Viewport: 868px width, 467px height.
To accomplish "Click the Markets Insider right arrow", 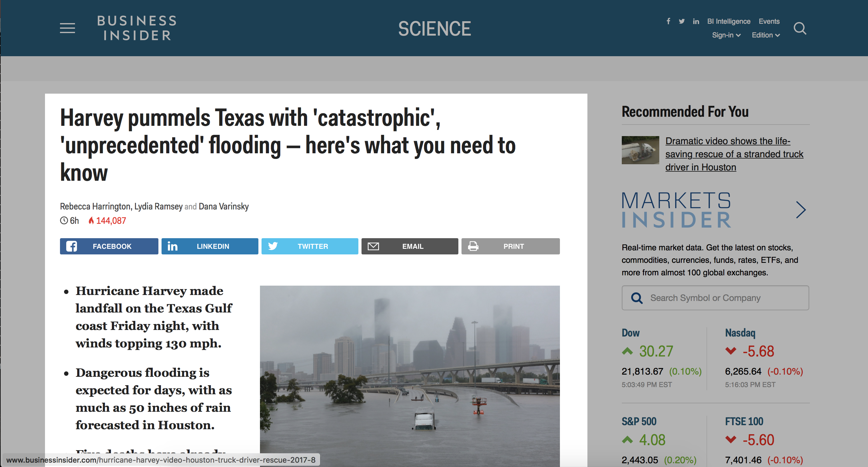I will [801, 210].
